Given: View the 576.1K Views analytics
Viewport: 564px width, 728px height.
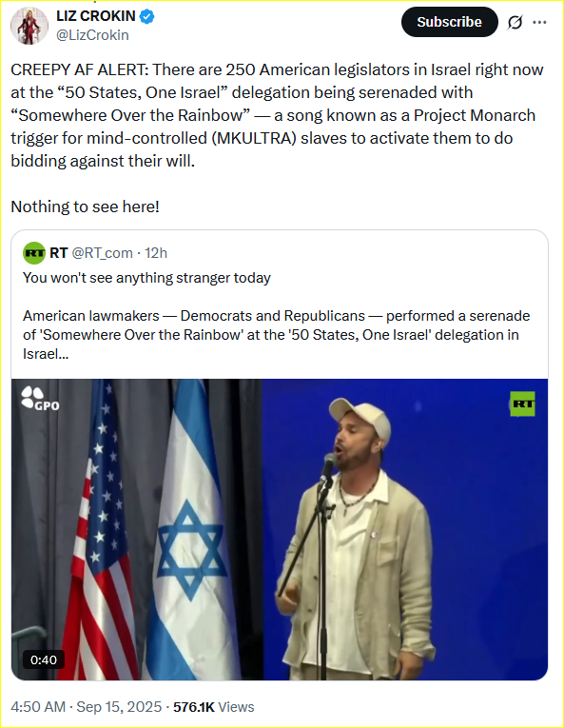Looking at the screenshot, I should pos(214,707).
